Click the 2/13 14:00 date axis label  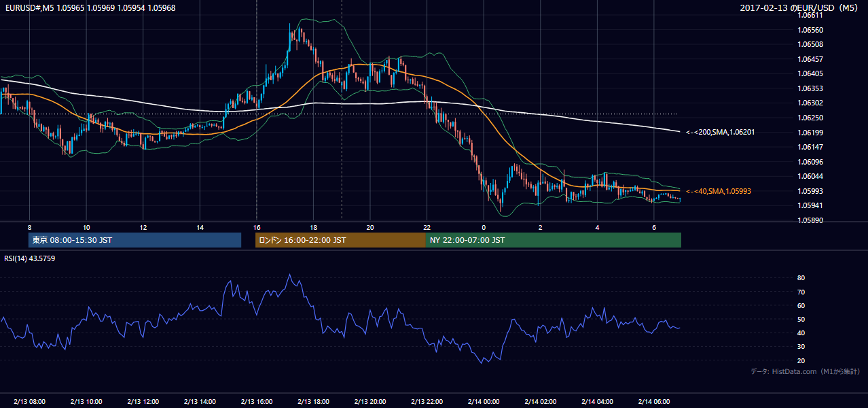tap(199, 401)
